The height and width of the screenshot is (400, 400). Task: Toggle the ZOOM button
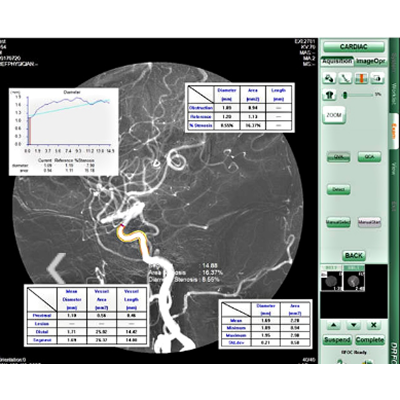coord(334,115)
